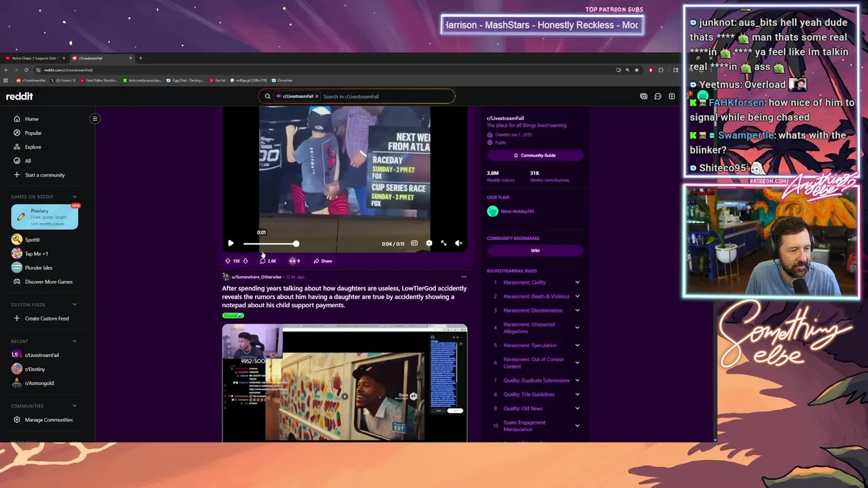The height and width of the screenshot is (488, 868).
Task: Open the 2.6K comments
Action: [268, 261]
